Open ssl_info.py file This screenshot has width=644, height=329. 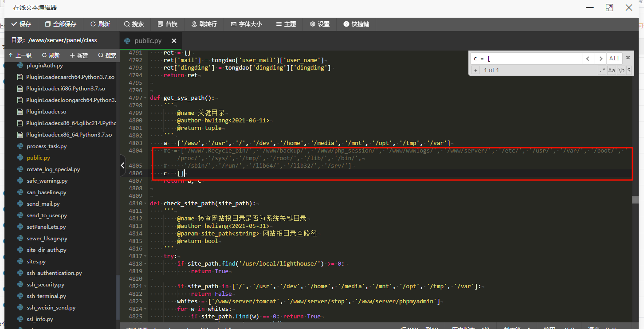39,319
